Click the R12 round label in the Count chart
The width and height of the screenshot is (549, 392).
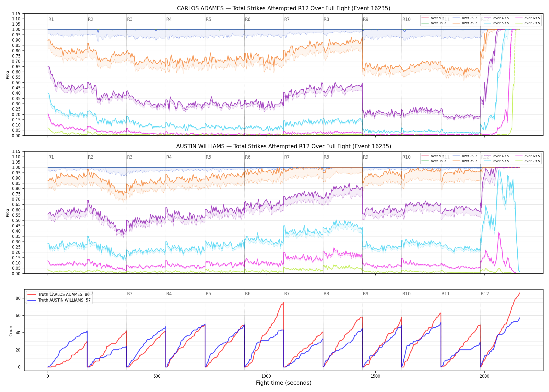(x=485, y=294)
